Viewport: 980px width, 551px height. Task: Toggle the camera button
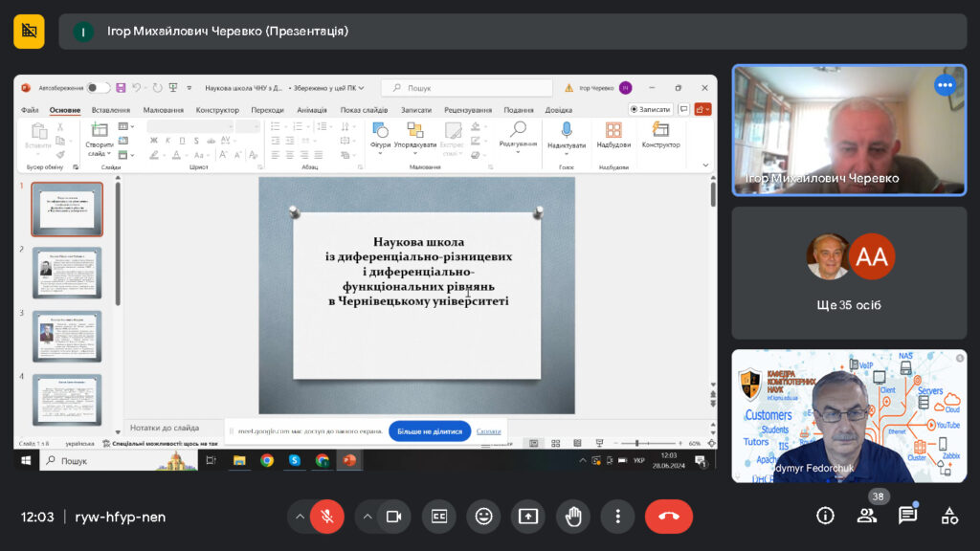pos(392,517)
